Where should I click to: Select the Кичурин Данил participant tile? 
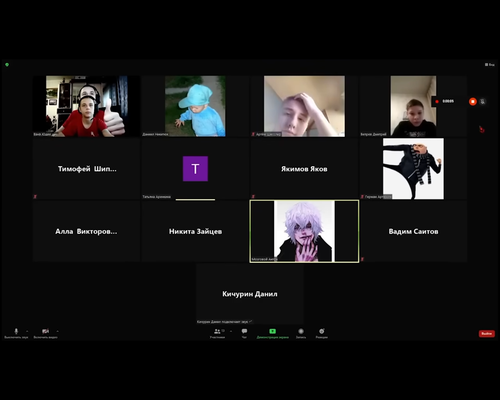pos(250,294)
